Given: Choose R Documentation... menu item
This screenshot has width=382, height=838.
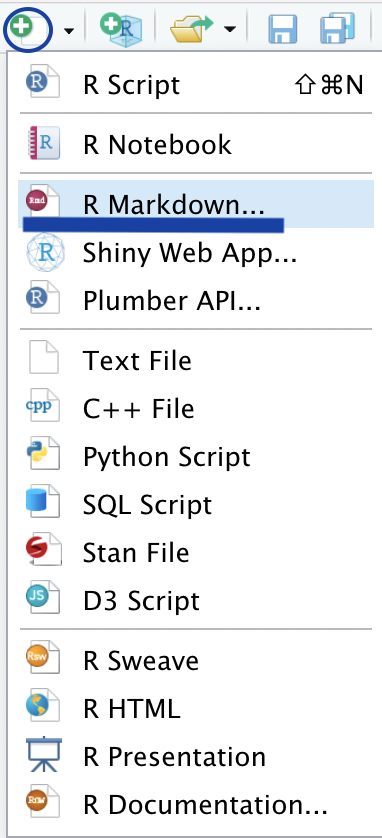Looking at the screenshot, I should pyautogui.click(x=196, y=805).
